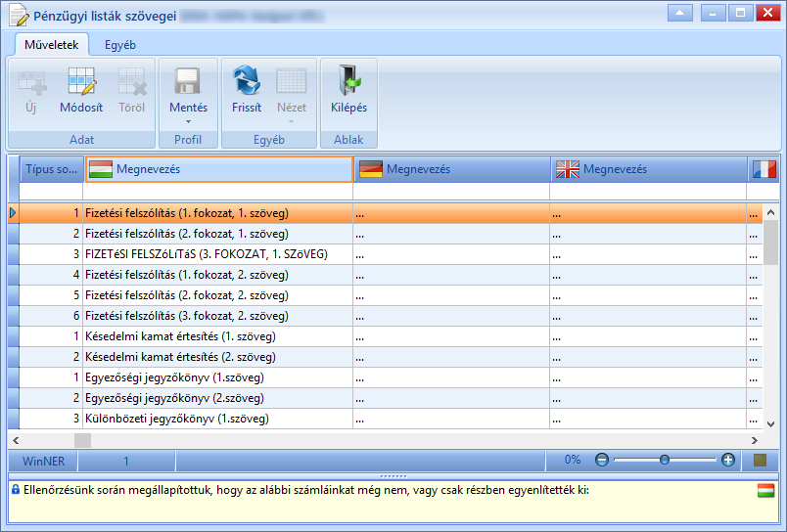Click the zoom out minus button
Viewport: 787px width, 532px height.
[602, 460]
